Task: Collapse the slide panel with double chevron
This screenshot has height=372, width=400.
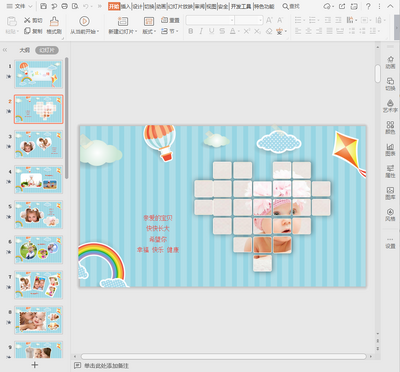Action: tap(5, 50)
